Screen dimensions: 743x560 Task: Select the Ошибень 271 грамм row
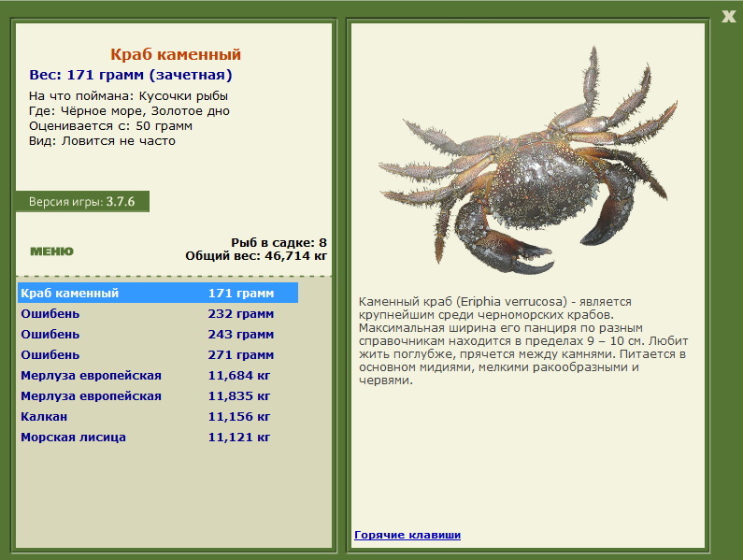point(158,354)
